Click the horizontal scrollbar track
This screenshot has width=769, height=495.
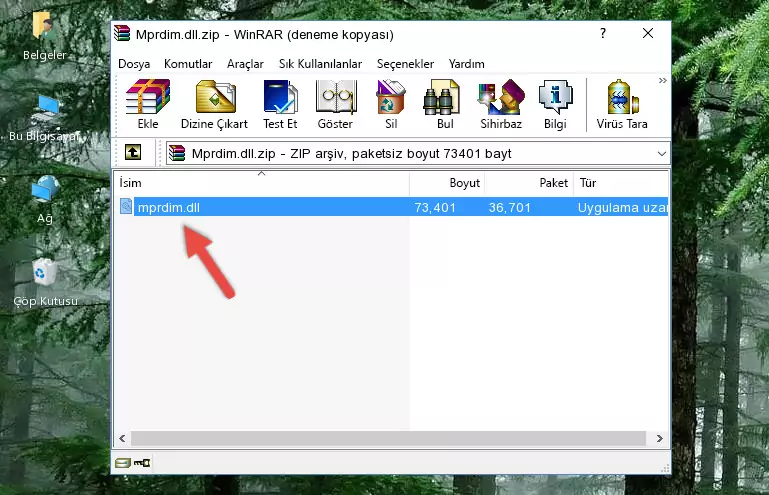coord(388,438)
